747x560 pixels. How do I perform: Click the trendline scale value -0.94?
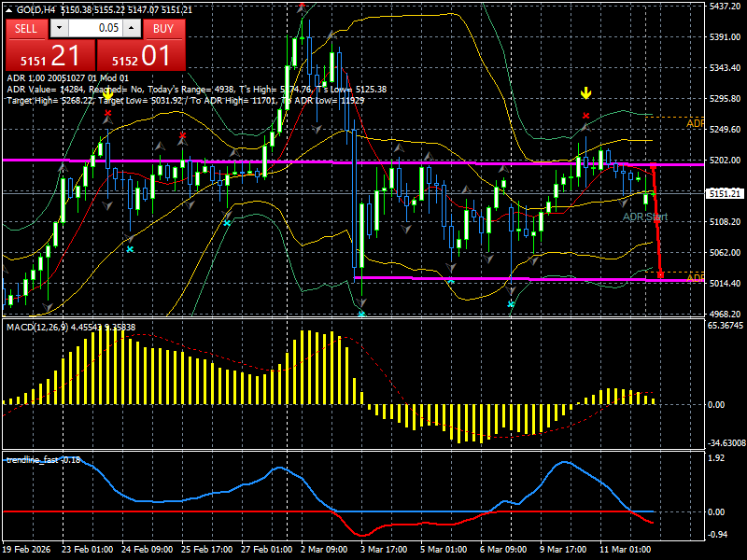click(718, 534)
